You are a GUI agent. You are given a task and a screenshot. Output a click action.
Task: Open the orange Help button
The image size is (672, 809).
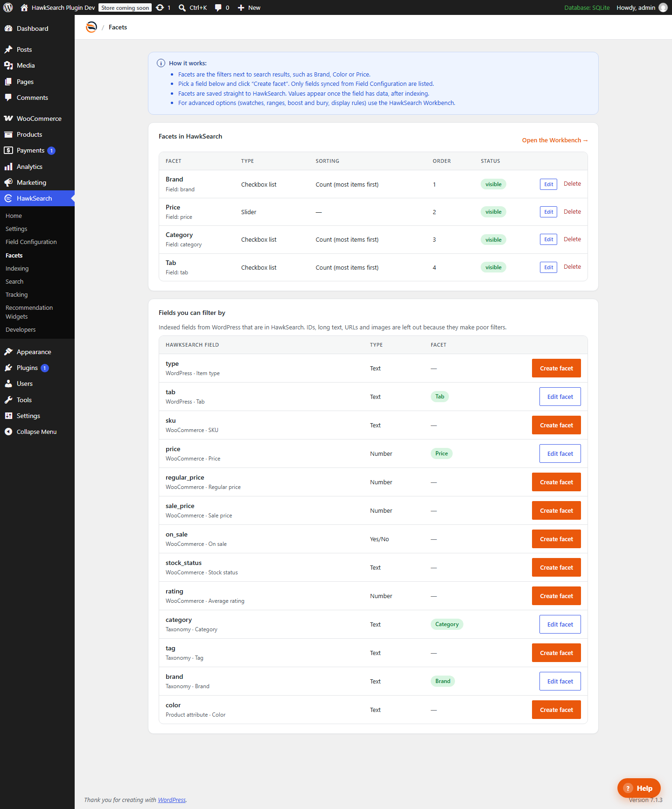point(639,788)
